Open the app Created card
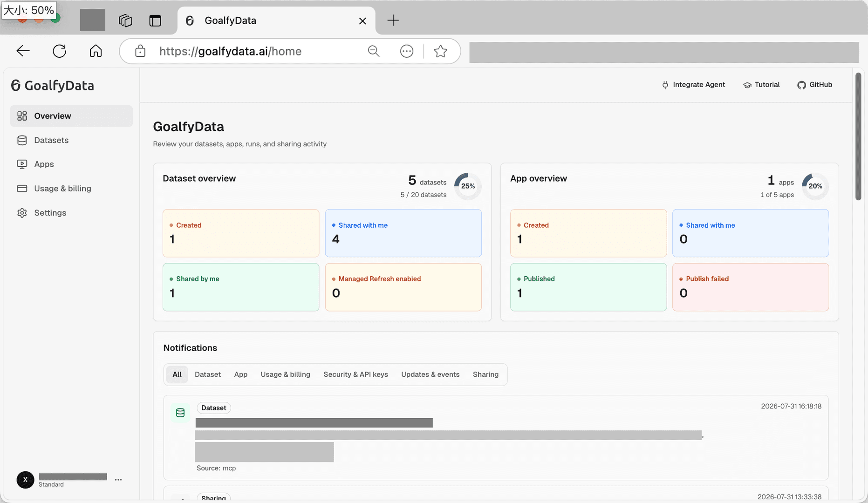The height and width of the screenshot is (503, 868). tap(588, 233)
